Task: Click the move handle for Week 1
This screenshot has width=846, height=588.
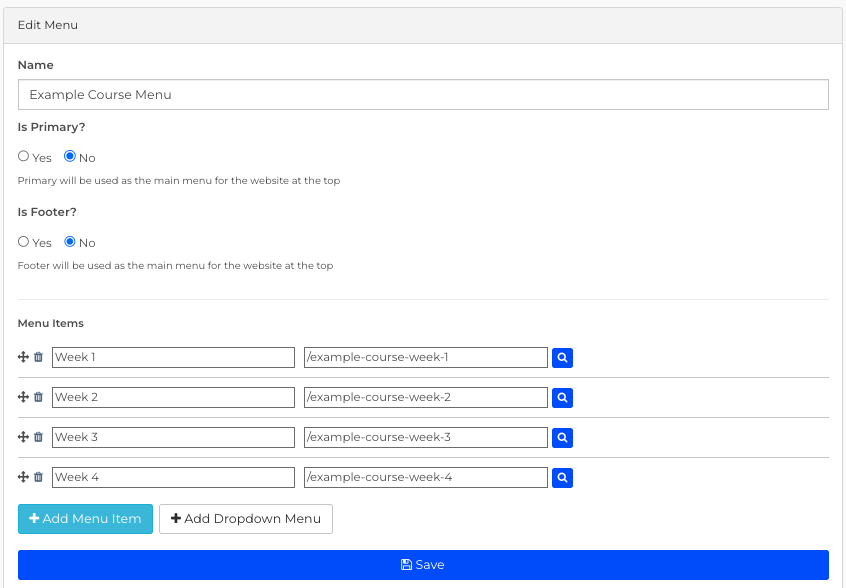Action: coord(23,357)
